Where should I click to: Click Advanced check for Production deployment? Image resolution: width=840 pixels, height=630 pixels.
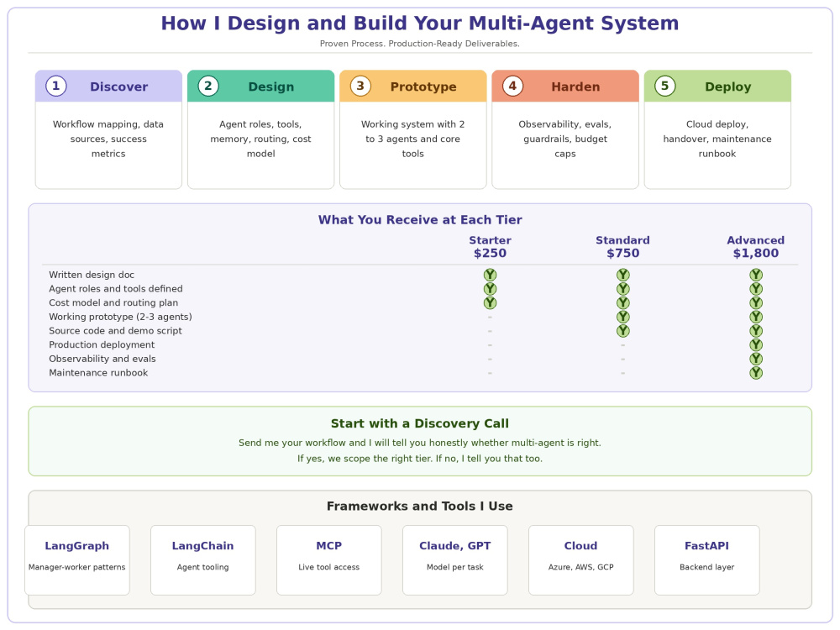click(756, 344)
